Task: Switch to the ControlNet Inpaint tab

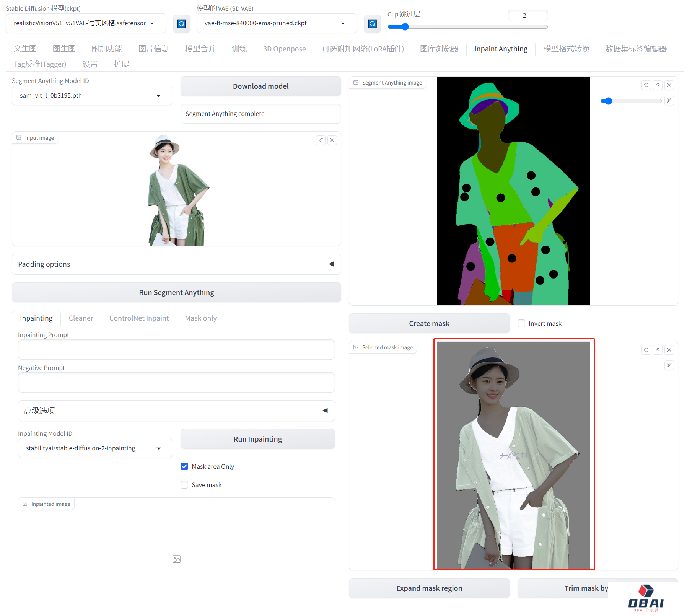Action: pos(139,318)
